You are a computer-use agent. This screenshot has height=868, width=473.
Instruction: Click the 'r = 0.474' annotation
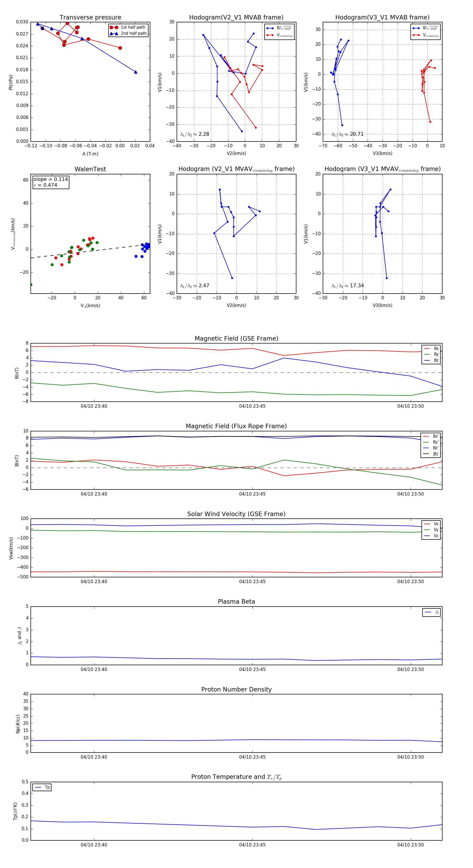[x=45, y=185]
